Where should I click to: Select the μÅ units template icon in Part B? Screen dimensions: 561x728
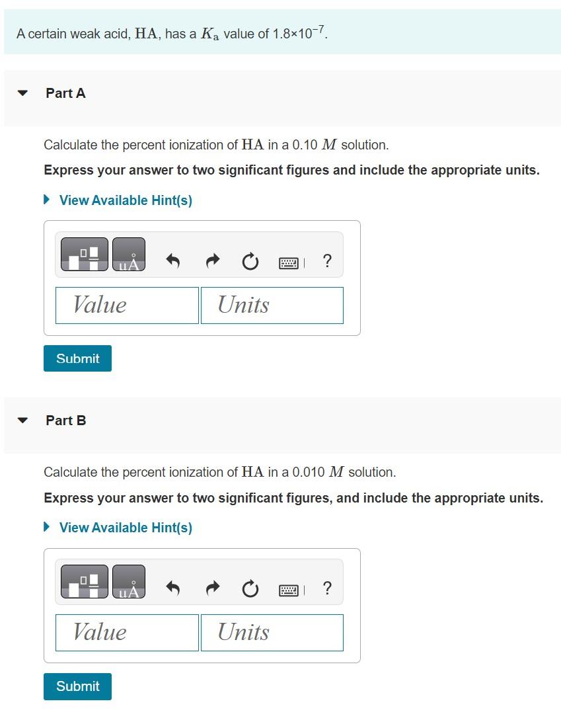click(128, 581)
